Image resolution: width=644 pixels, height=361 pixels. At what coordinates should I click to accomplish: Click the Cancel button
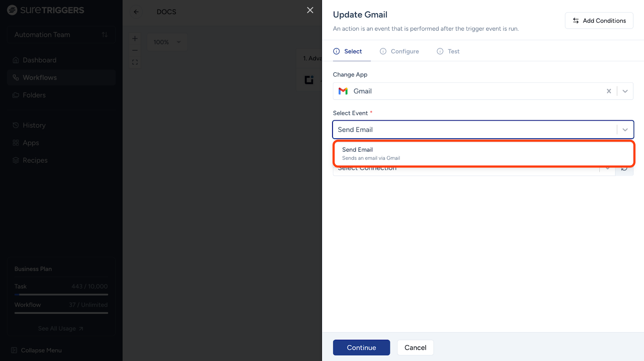(x=415, y=348)
